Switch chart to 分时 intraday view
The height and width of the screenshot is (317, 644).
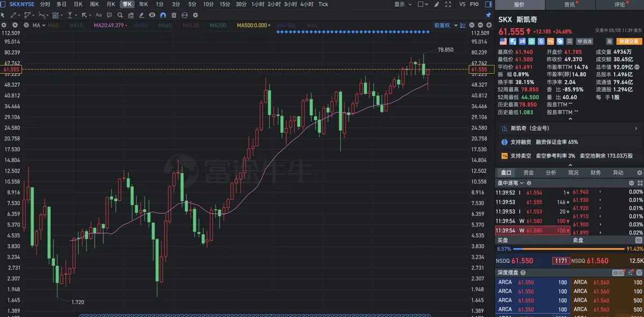pos(45,4)
